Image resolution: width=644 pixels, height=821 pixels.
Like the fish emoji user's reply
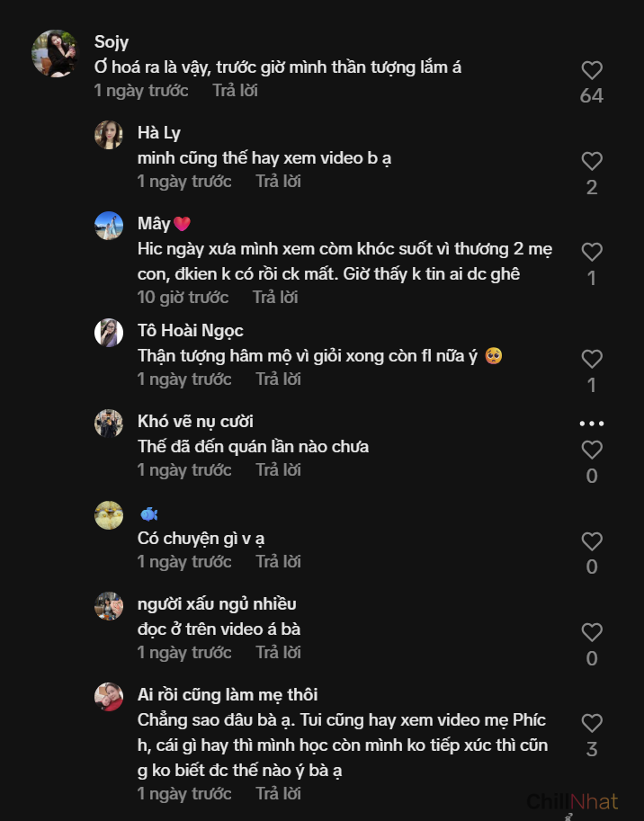591,541
